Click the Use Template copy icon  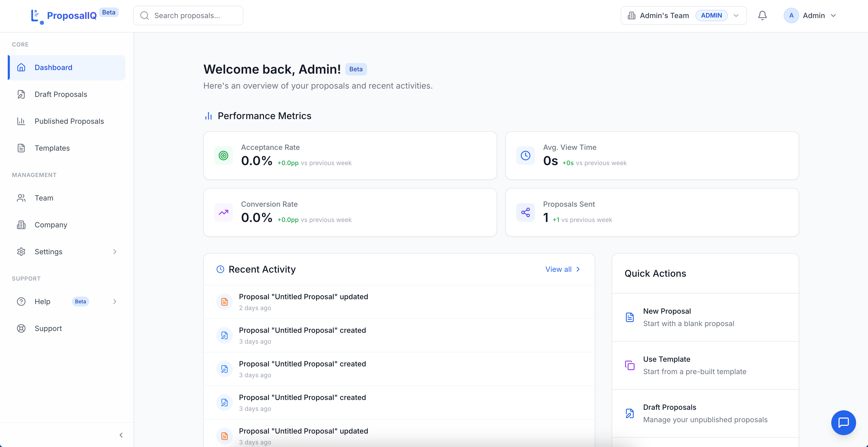coord(630,365)
